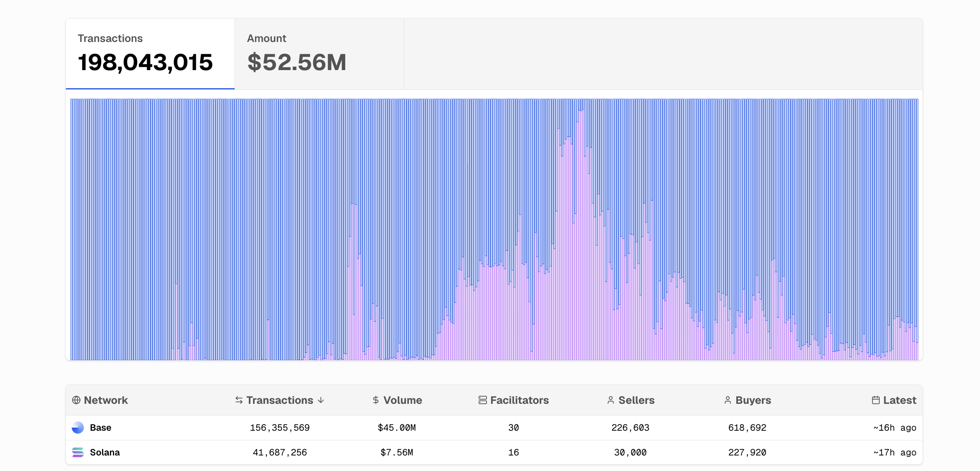The width and height of the screenshot is (980, 471).
Task: Select Base transactions value 156,355,569
Action: click(x=280, y=428)
